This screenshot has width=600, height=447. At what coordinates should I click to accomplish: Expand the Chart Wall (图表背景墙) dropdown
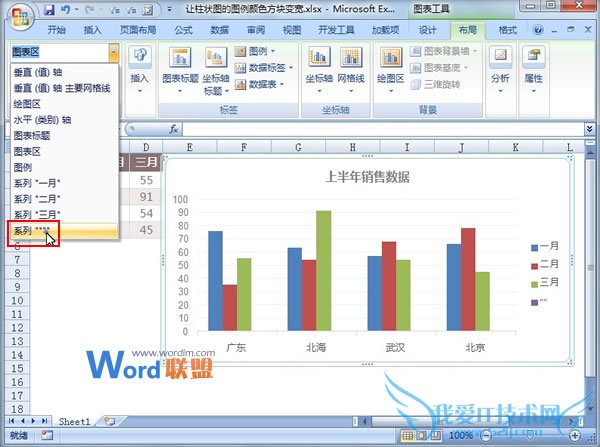(475, 51)
